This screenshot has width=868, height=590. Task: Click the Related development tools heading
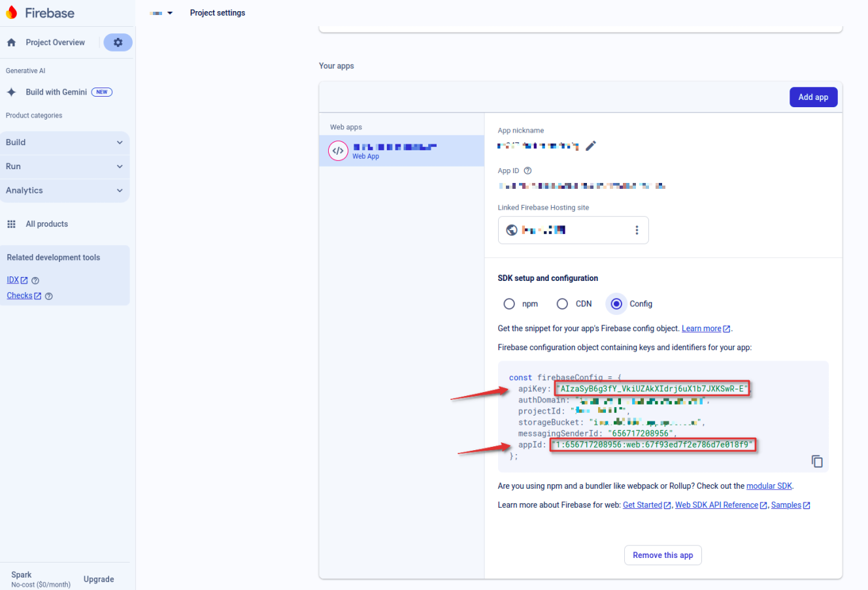pos(54,257)
